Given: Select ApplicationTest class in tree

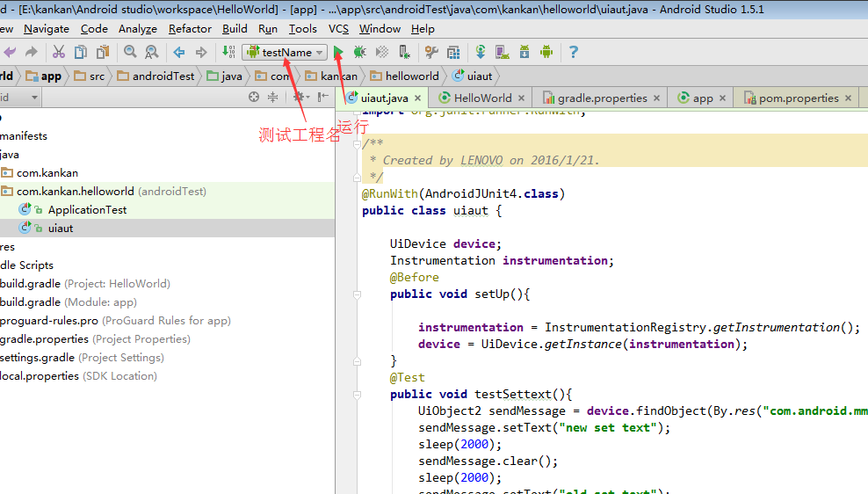Looking at the screenshot, I should tap(88, 210).
